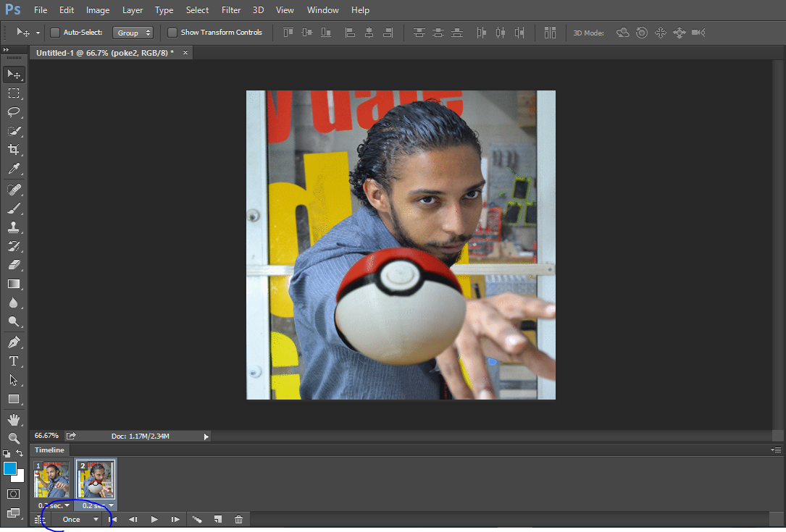786x532 pixels.
Task: Open the Timeline panel flyout menu
Action: pos(775,449)
